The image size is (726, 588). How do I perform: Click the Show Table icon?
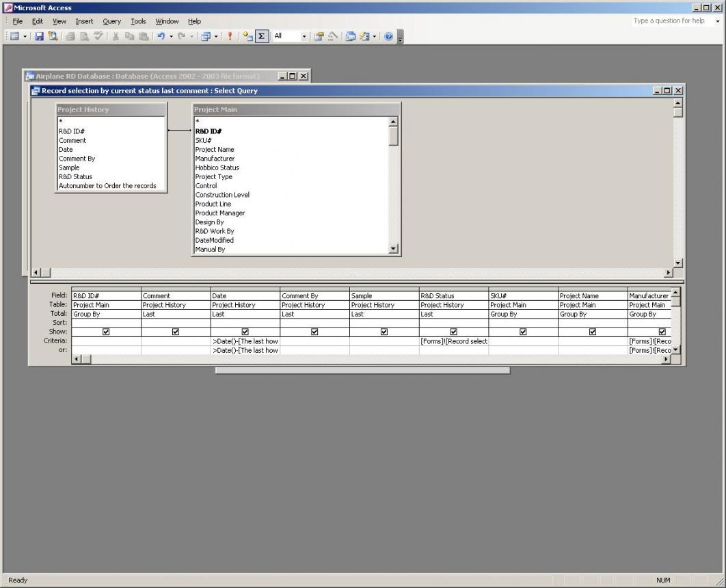pos(247,36)
